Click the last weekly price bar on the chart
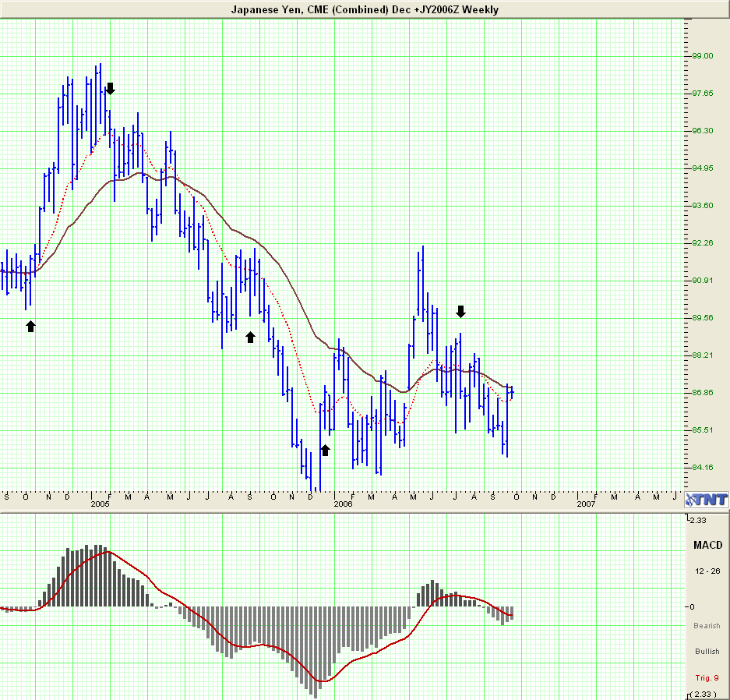Image resolution: width=730 pixels, height=700 pixels. [512, 393]
